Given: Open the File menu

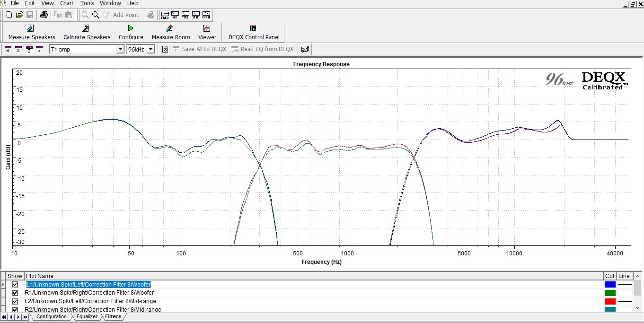Looking at the screenshot, I should pyautogui.click(x=15, y=3).
